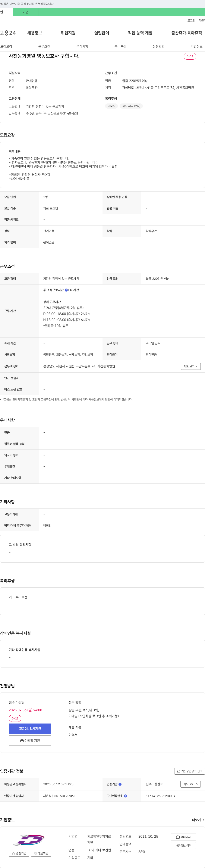Open the 채용정보 menu

(35, 33)
